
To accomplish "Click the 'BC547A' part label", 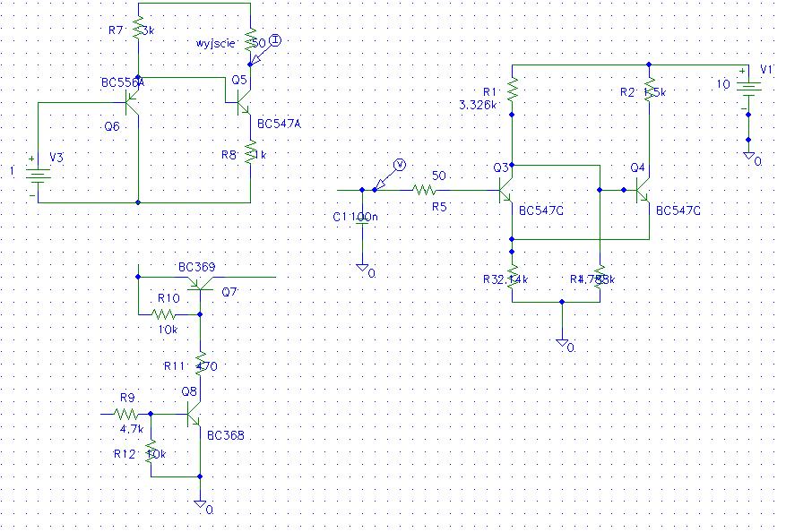I will [x=280, y=124].
